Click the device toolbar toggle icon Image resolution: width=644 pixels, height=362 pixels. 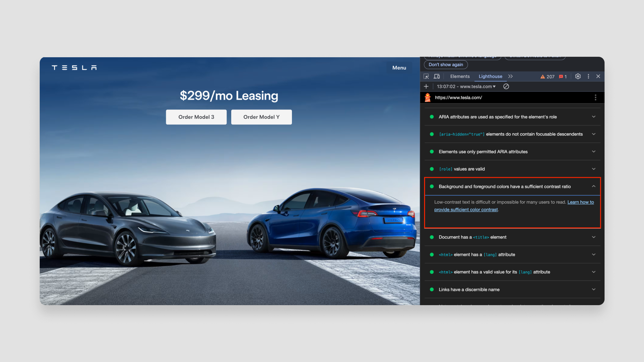436,76
